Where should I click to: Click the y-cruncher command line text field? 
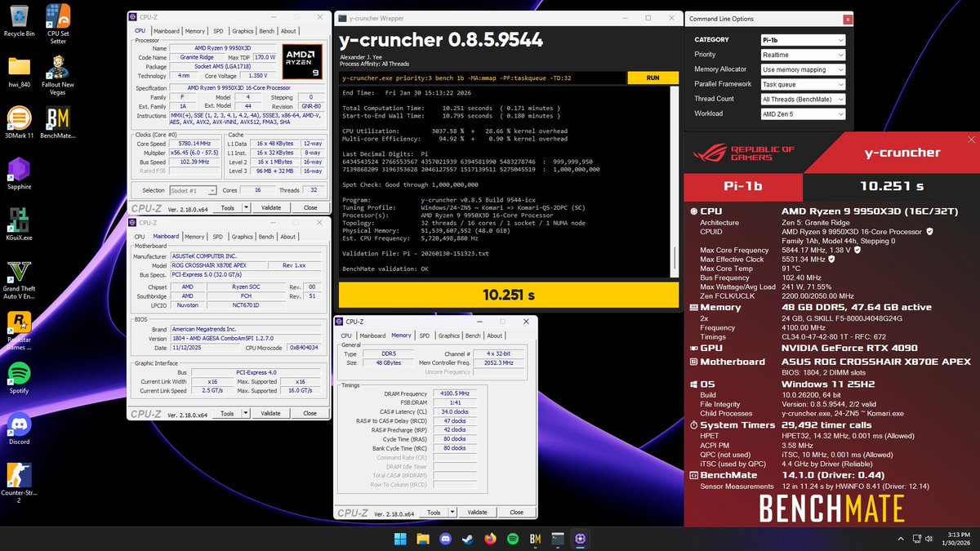483,78
